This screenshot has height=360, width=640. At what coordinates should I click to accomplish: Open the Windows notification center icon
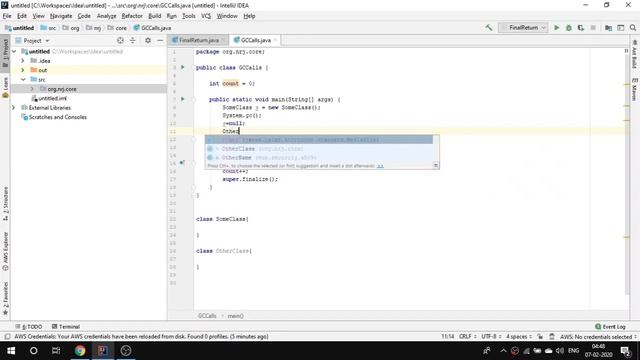point(625,351)
